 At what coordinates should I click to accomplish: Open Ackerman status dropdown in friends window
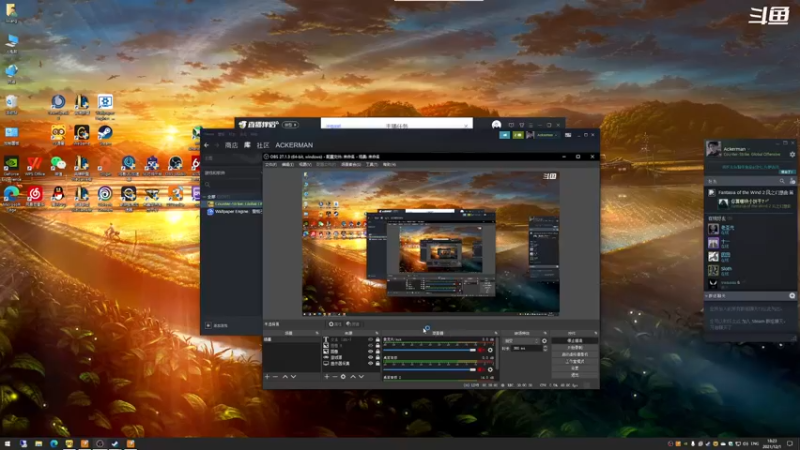pyautogui.click(x=748, y=149)
